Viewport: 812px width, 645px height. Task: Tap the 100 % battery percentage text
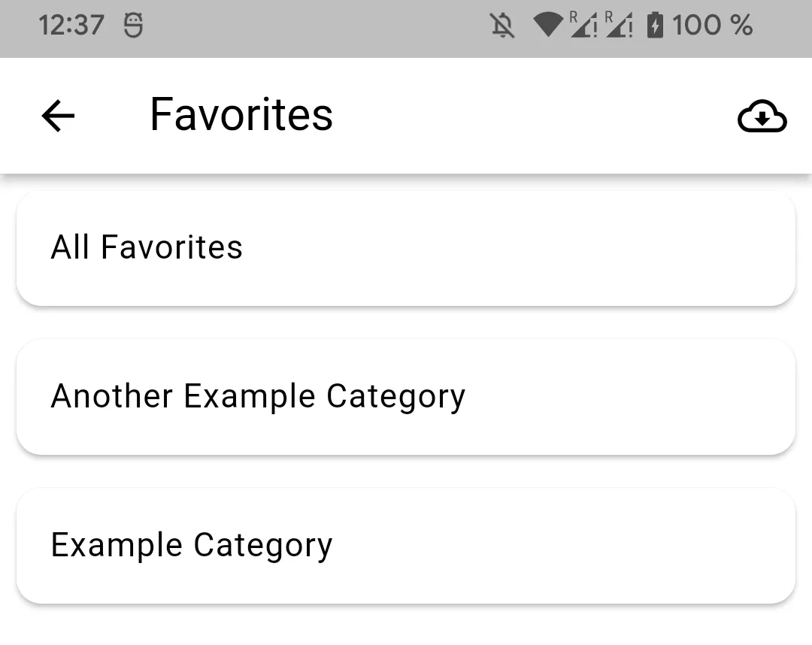pyautogui.click(x=713, y=26)
